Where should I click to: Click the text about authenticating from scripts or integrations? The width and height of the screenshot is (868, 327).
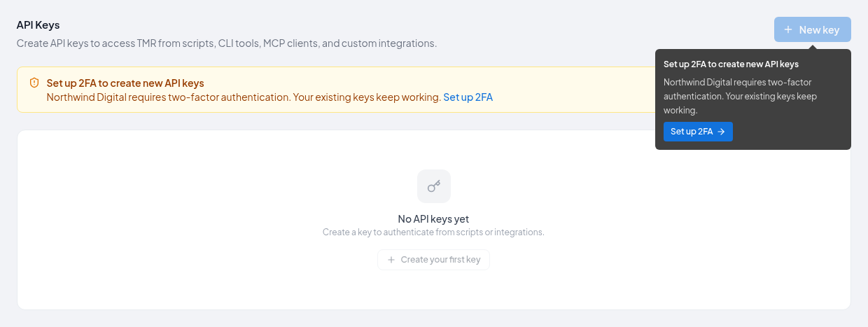(433, 232)
